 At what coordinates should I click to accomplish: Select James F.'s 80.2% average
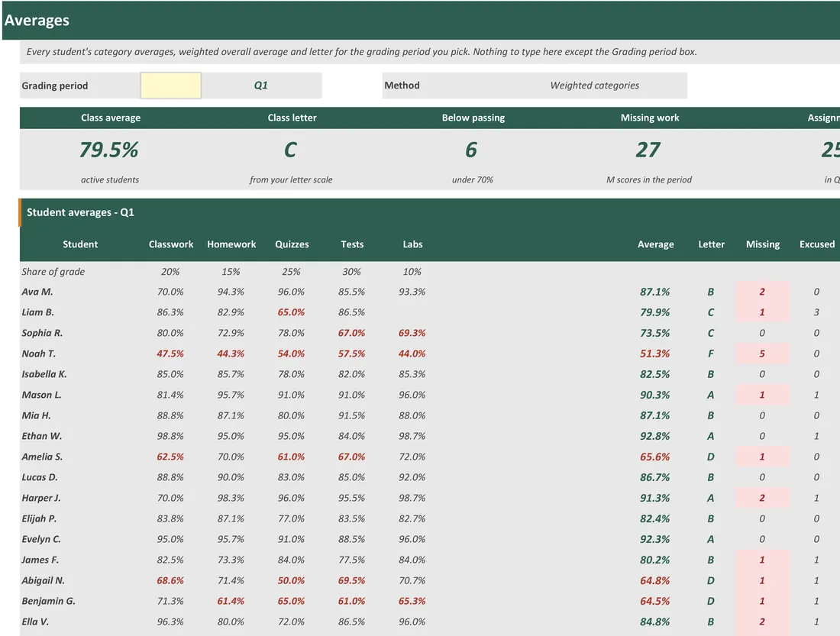[654, 560]
